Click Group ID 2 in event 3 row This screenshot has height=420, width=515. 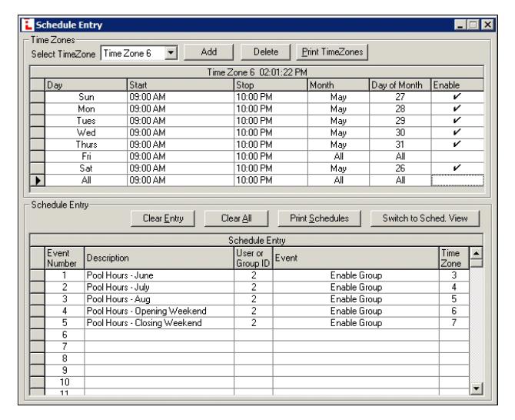[253, 298]
